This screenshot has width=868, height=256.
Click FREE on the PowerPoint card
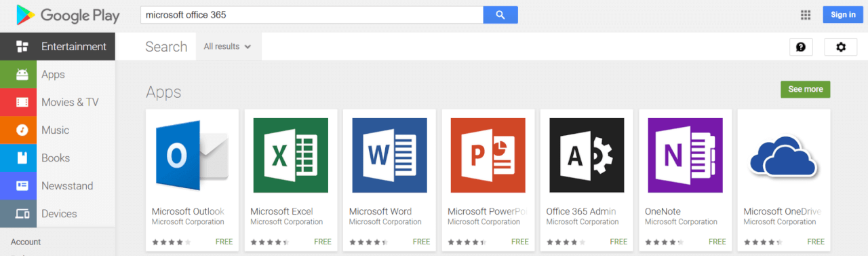pyautogui.click(x=520, y=242)
